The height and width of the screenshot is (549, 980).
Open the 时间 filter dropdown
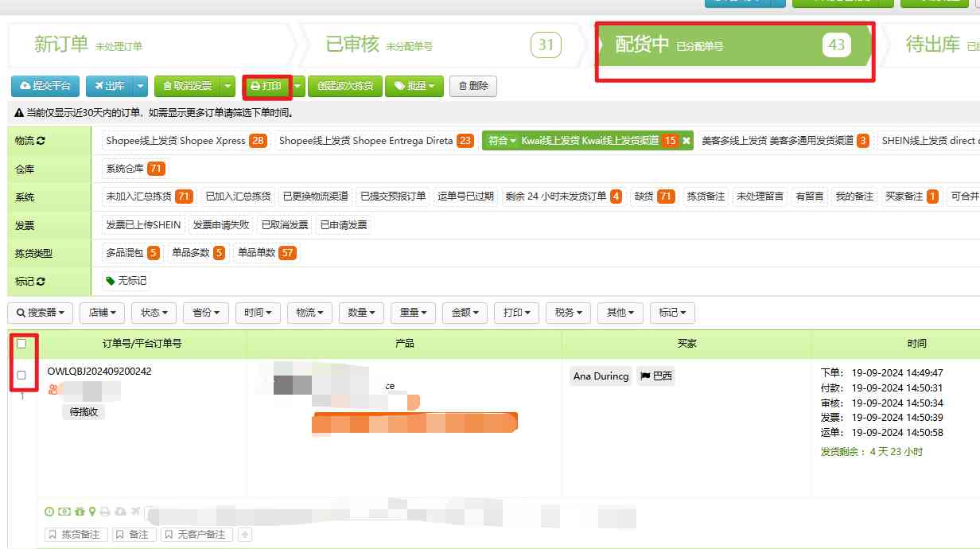[258, 312]
